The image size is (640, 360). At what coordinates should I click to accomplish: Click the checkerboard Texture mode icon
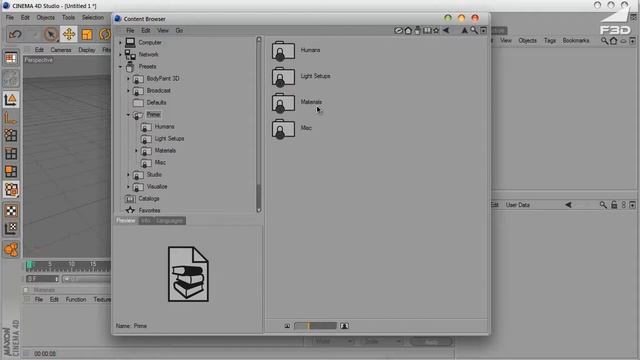(x=11, y=211)
